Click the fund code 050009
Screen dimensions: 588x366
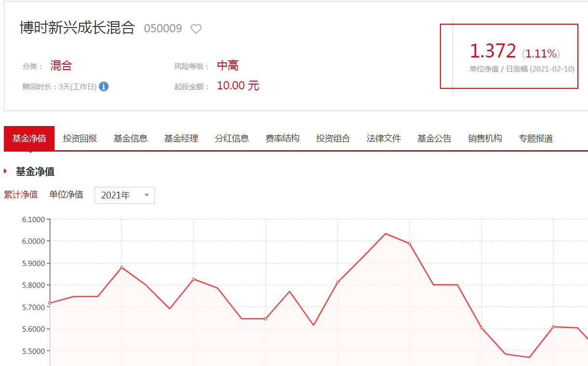pos(163,28)
